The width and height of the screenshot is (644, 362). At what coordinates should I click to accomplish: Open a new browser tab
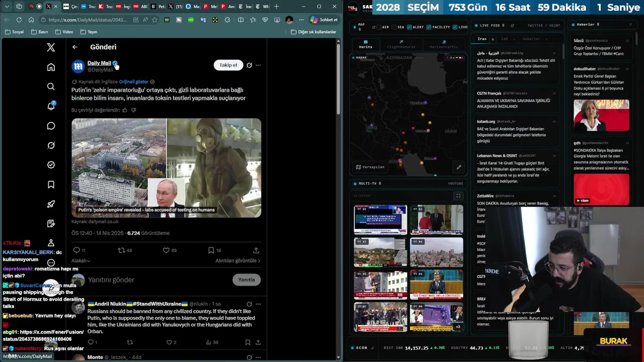[x=276, y=7]
